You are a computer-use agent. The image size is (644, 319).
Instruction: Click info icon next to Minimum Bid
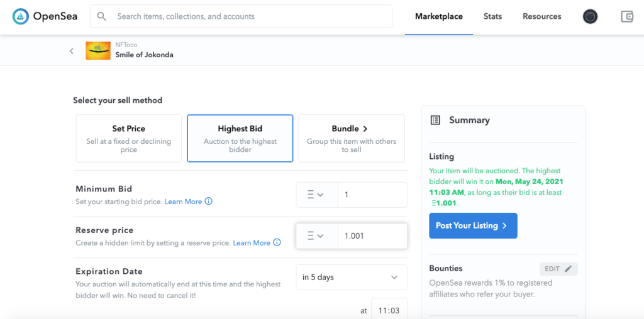tap(209, 202)
